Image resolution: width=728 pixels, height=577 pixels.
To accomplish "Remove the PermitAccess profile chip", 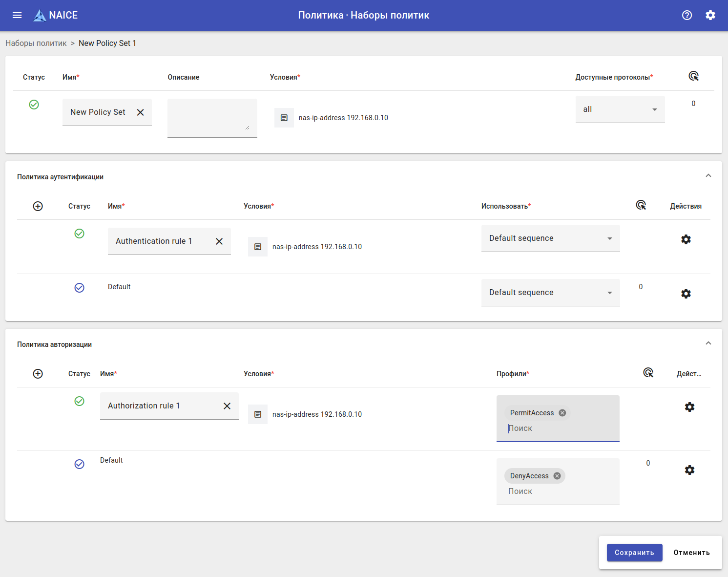I will coord(562,413).
